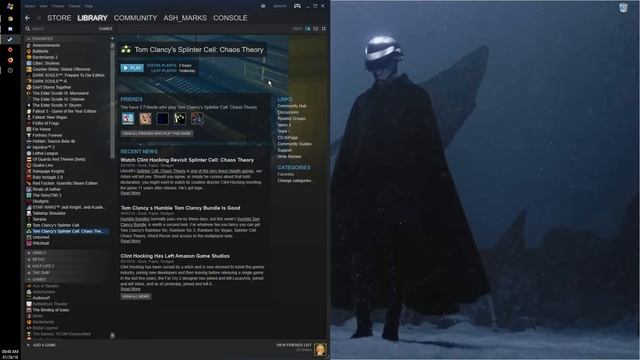Switch to the STORE tab
This screenshot has width=640, height=360.
point(59,18)
